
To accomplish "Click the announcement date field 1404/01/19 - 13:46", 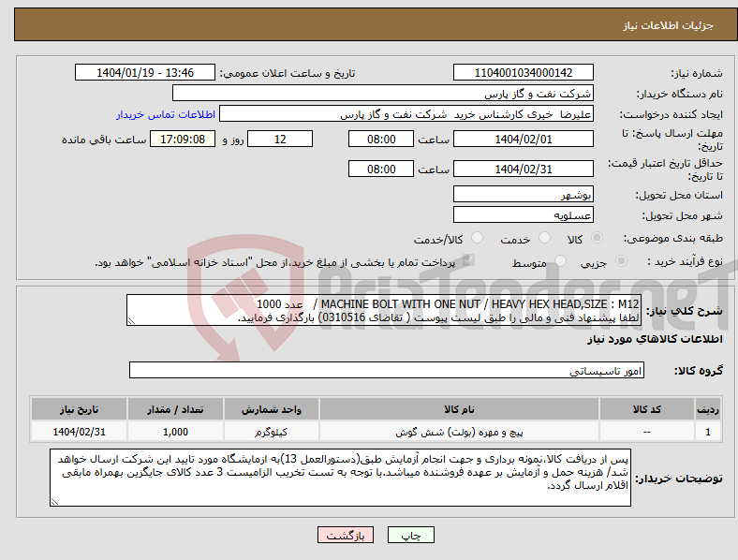I will [x=145, y=72].
